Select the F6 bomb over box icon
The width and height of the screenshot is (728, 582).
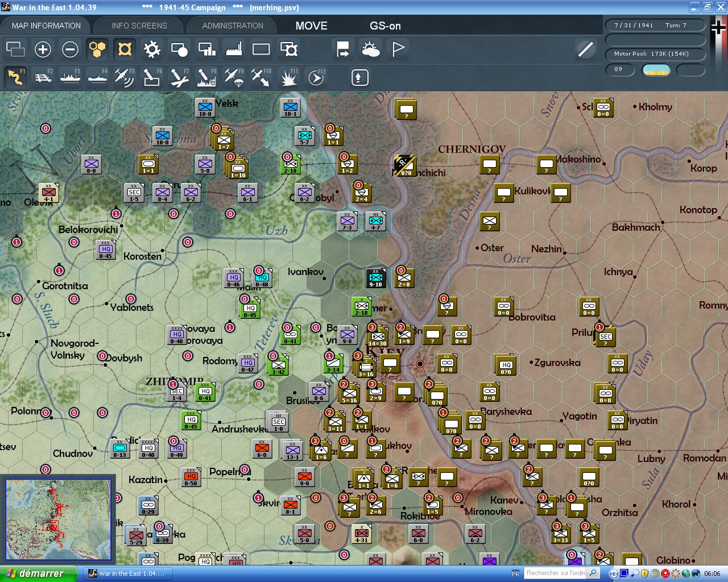(x=152, y=77)
